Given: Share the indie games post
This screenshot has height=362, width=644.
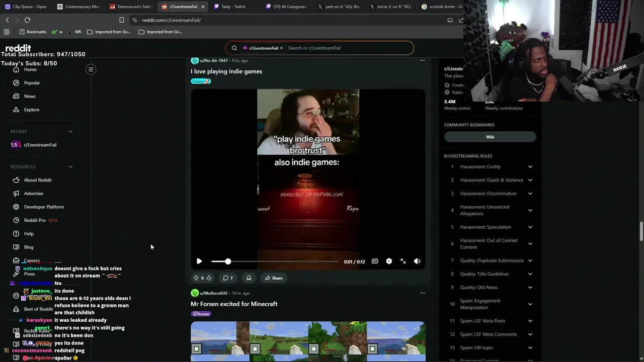Looking at the screenshot, I should point(274,278).
